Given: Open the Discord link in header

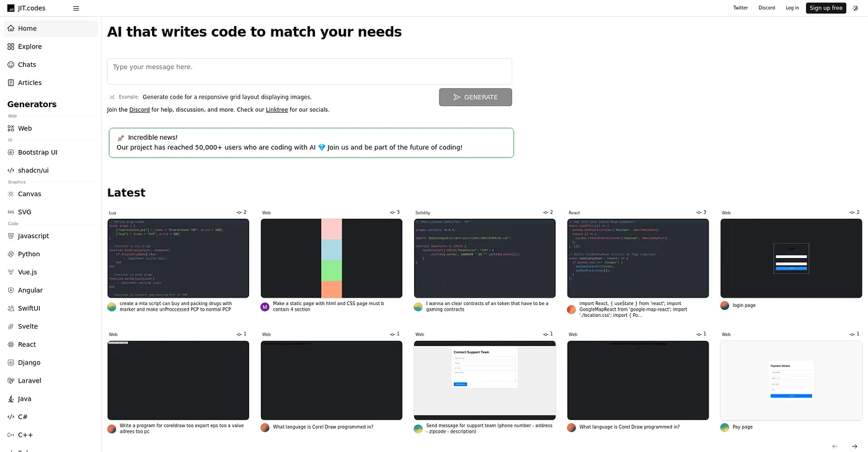Looking at the screenshot, I should click(767, 8).
